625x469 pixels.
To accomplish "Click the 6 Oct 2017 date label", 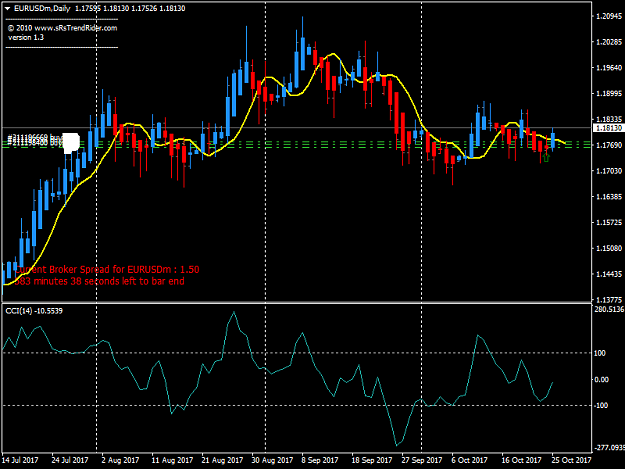I will 469,460.
